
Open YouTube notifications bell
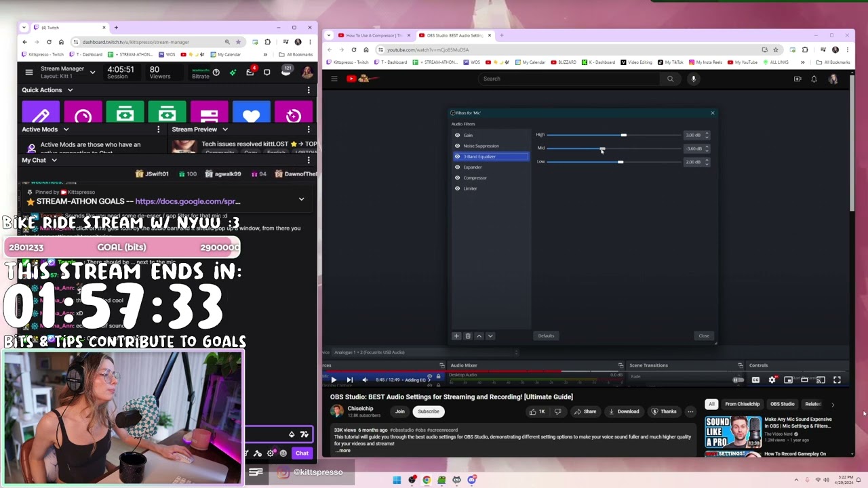[x=814, y=79]
